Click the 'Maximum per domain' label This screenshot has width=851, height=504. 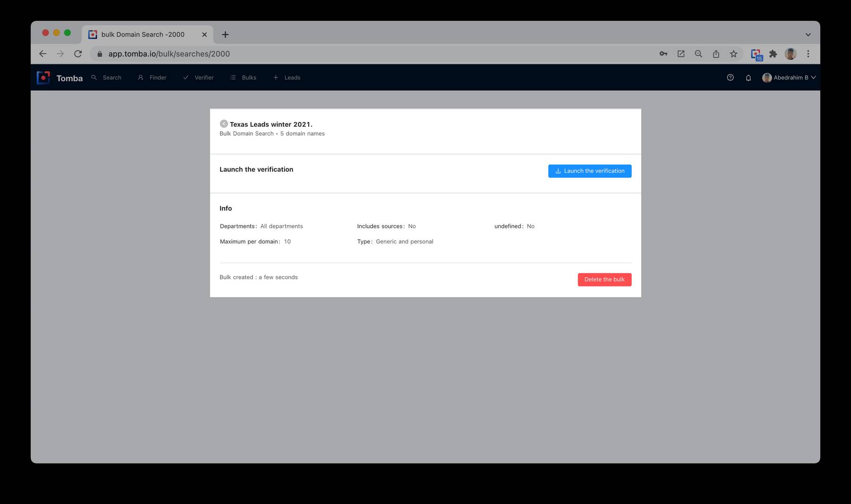point(249,242)
